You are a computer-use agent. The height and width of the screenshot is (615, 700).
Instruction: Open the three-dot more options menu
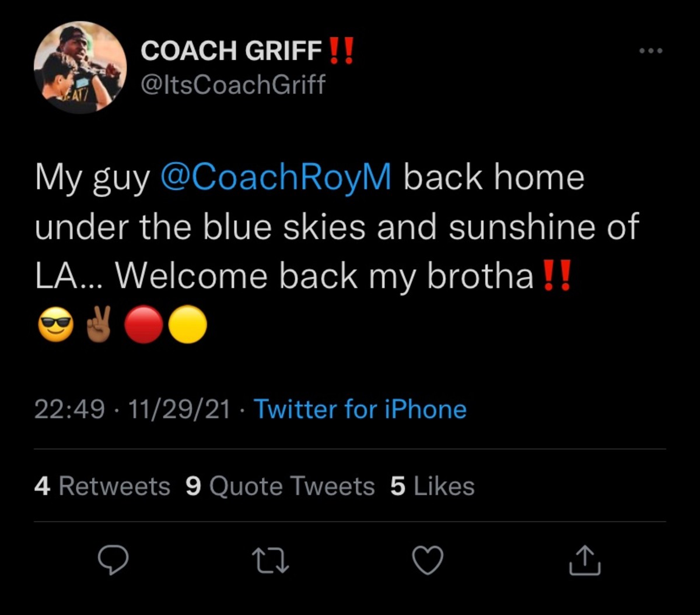650,51
